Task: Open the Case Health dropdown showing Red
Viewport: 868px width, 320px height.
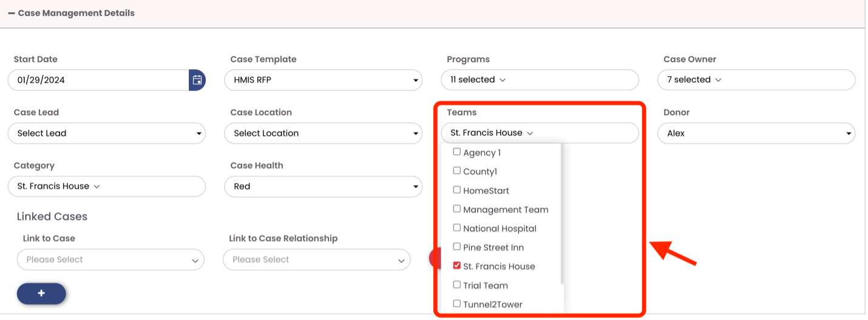Action: 324,187
